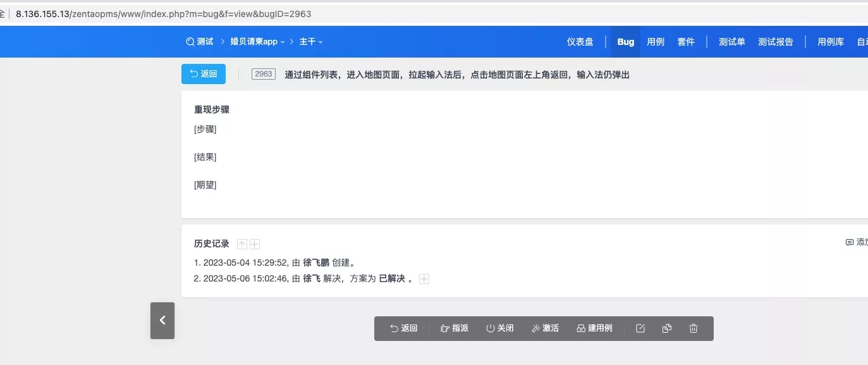Reverse history order with the arrow icon
Screen dimensions: 868x365
242,244
